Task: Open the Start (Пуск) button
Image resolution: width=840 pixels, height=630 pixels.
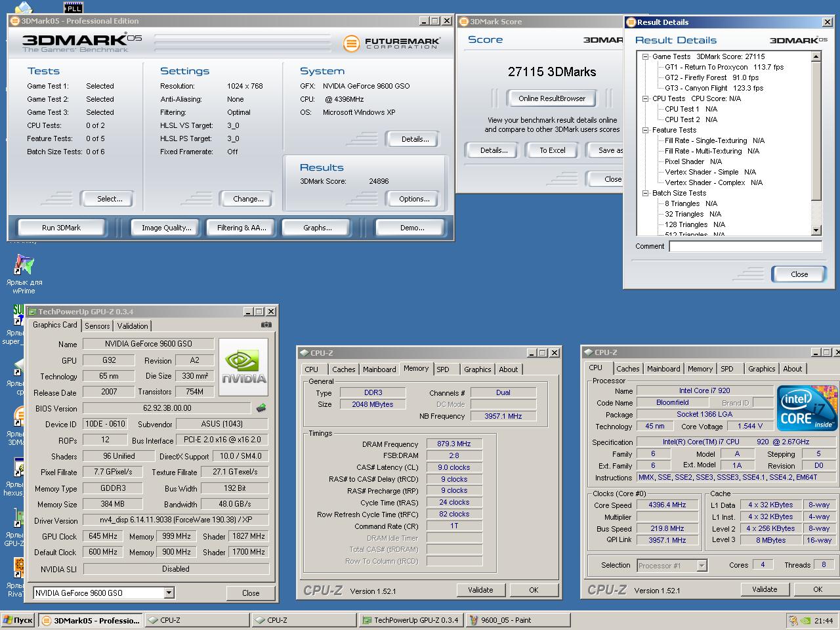Action: click(x=18, y=620)
